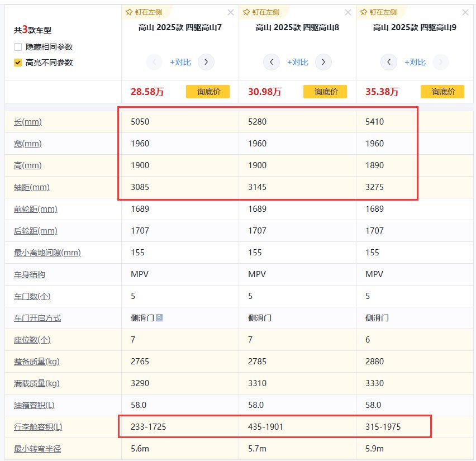Click magnifier icon next to 侧滑门
The width and height of the screenshot is (476, 461).
click(x=159, y=318)
